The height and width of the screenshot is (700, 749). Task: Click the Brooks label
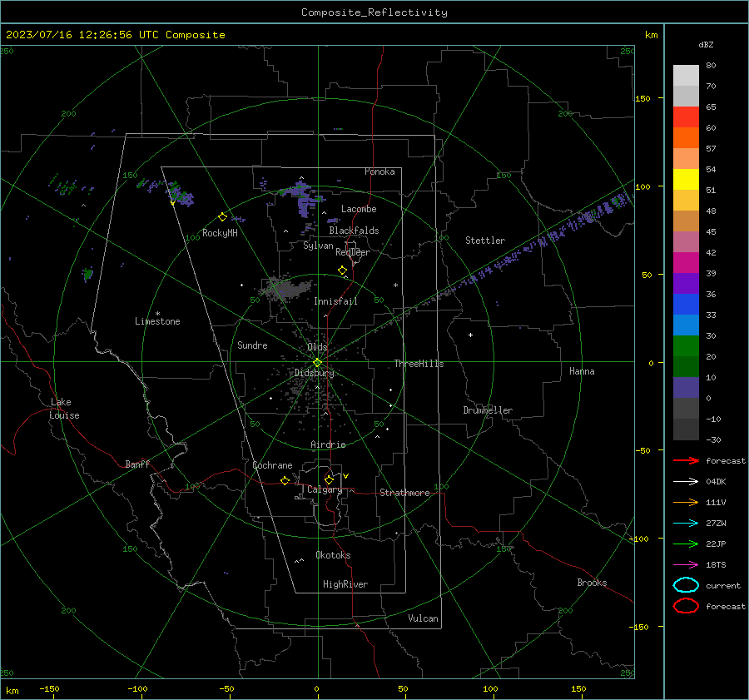click(x=592, y=583)
